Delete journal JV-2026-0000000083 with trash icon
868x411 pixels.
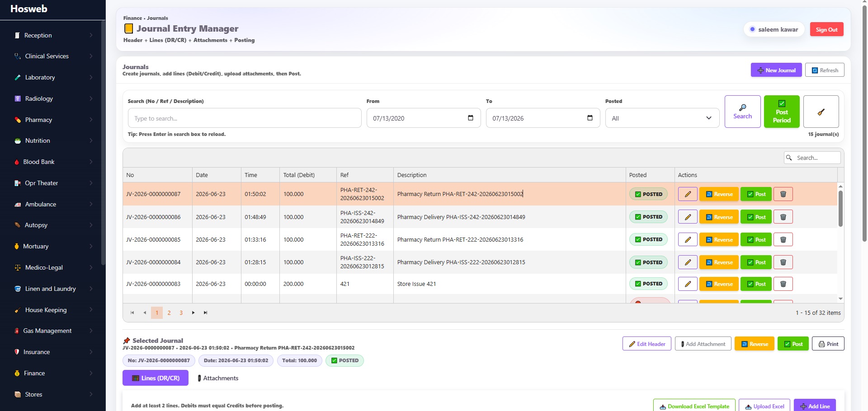coord(783,284)
